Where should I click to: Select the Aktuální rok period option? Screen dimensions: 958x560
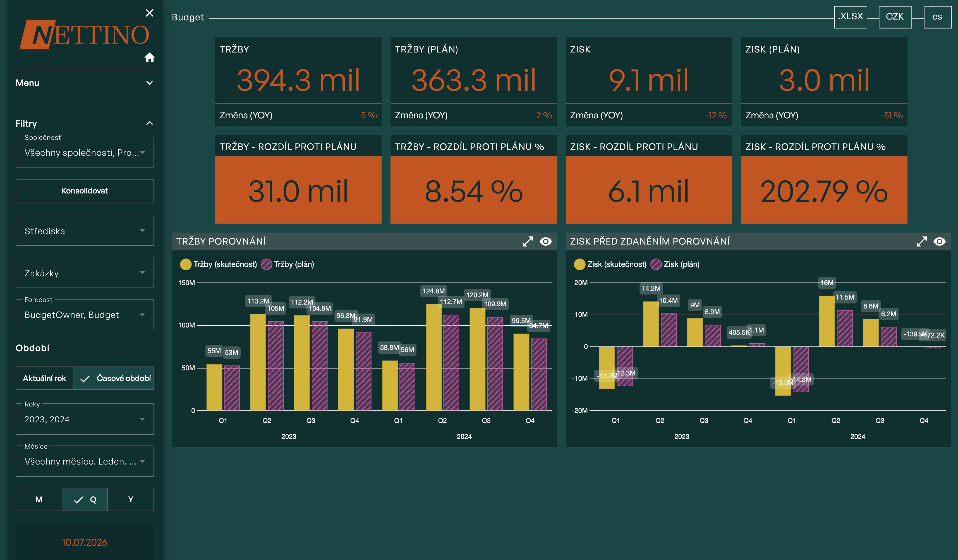(x=44, y=378)
